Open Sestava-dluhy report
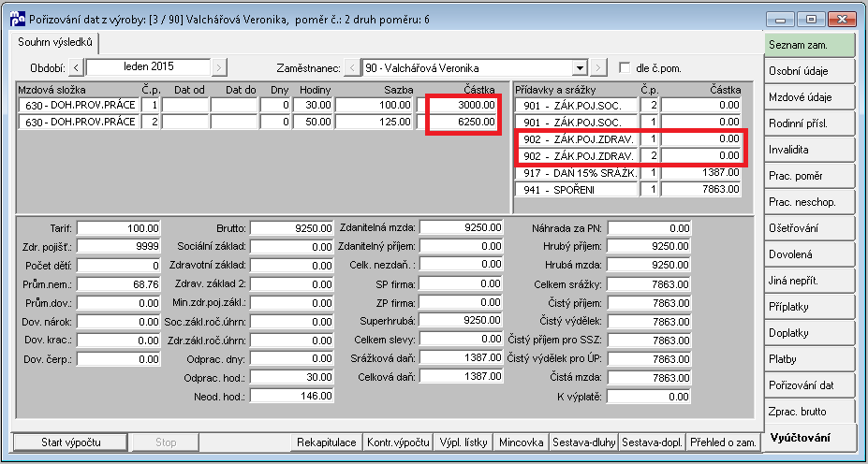The width and height of the screenshot is (868, 464). coord(584,442)
